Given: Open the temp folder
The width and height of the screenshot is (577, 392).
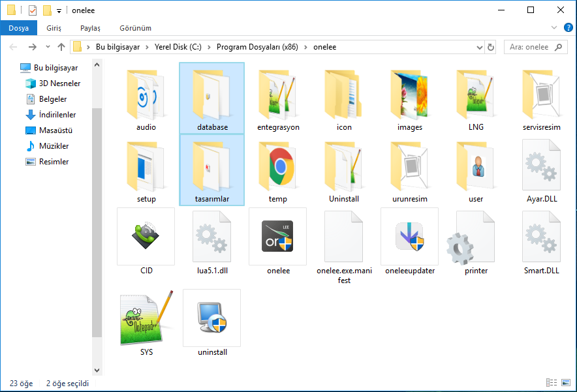Looking at the screenshot, I should tap(278, 170).
